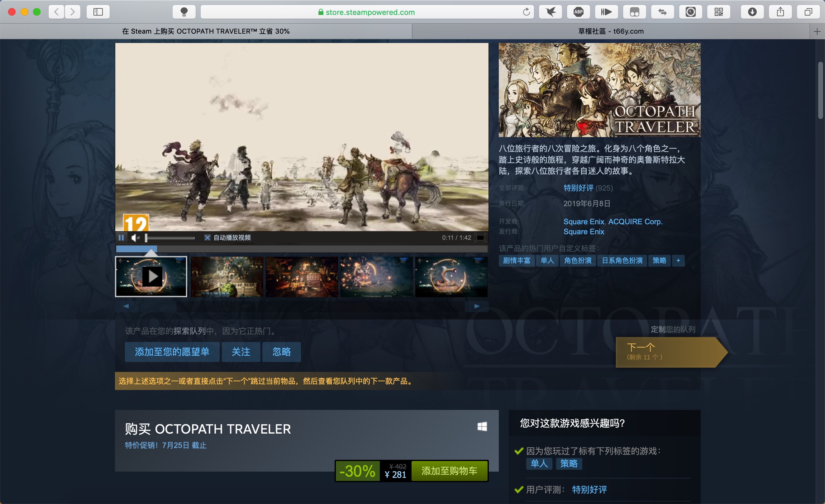825x504 pixels.
Task: Go to next queue item via 下一个
Action: (671, 352)
